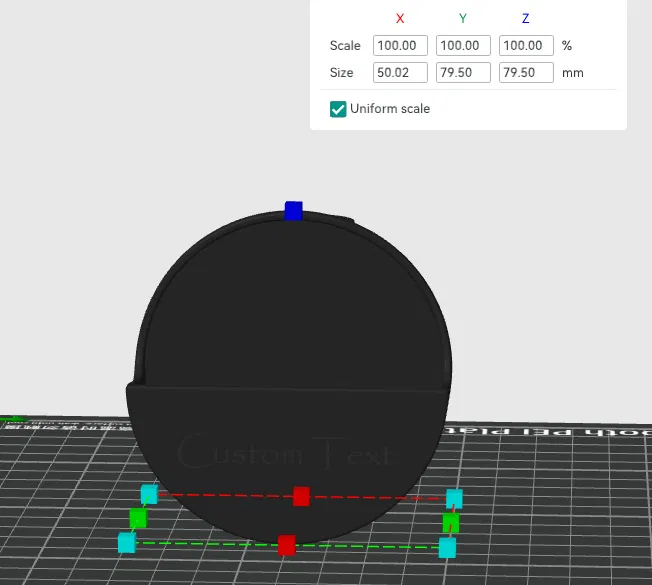652x585 pixels.
Task: Focus the Scale X percentage field
Action: [x=400, y=45]
